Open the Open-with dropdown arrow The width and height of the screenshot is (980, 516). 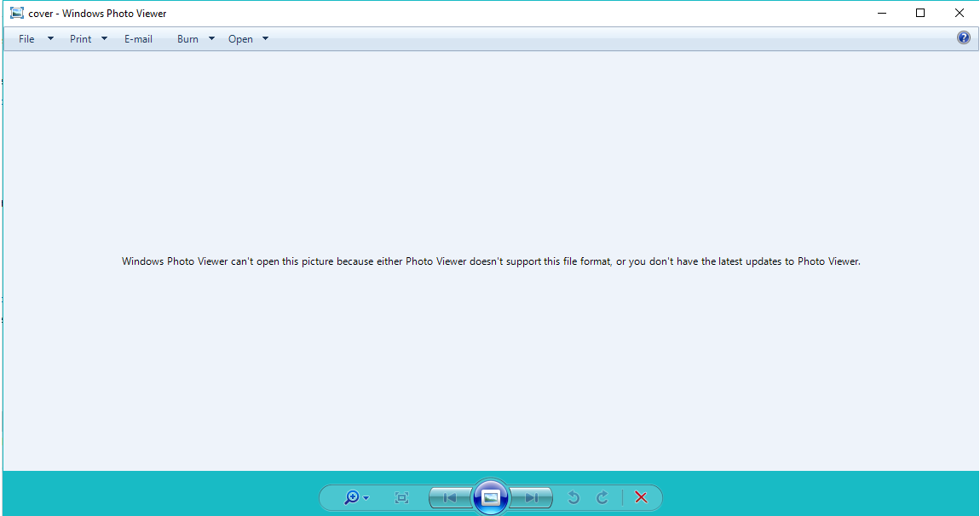pyautogui.click(x=265, y=38)
